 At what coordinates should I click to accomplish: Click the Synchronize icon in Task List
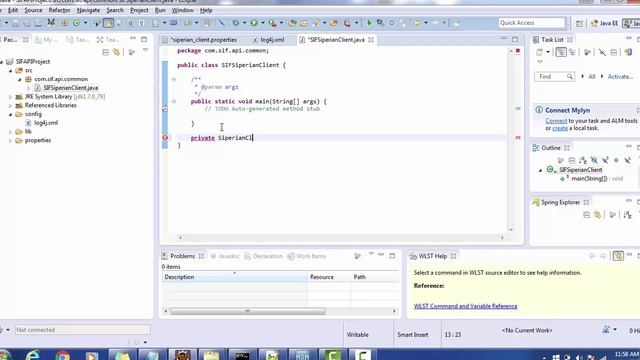tap(628, 52)
